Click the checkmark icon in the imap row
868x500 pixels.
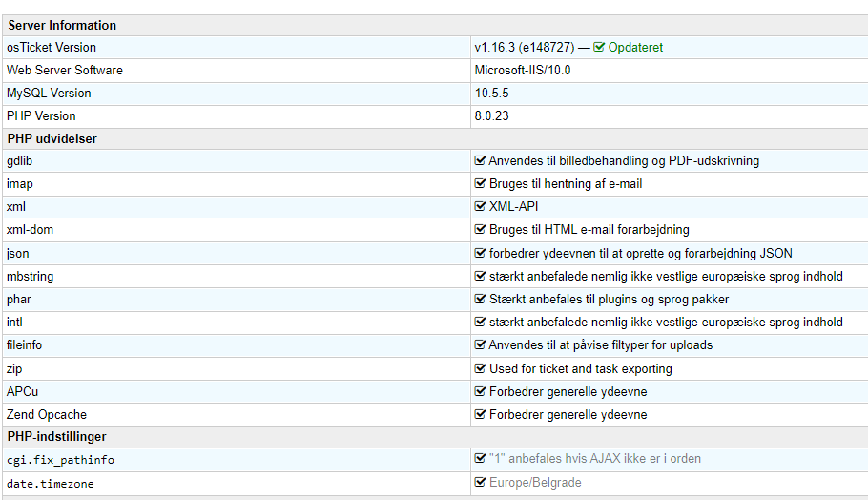tap(481, 184)
